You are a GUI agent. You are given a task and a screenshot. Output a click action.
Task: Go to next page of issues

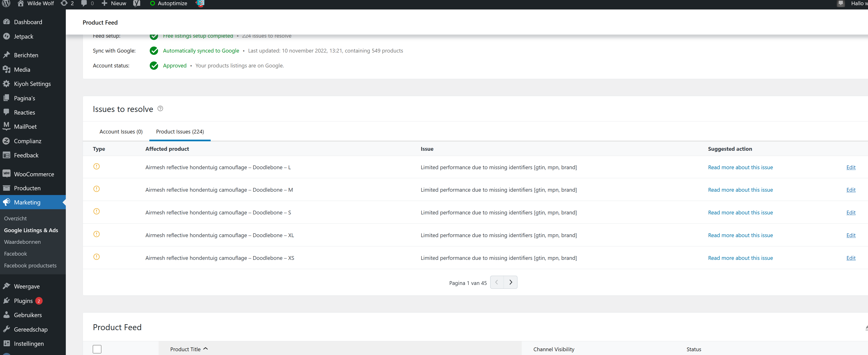(x=511, y=282)
